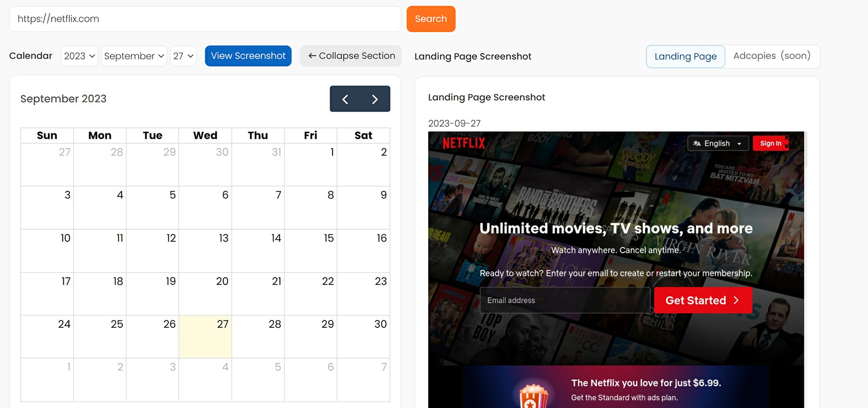Image resolution: width=868 pixels, height=408 pixels.
Task: Click the red Get Started button
Action: click(703, 300)
